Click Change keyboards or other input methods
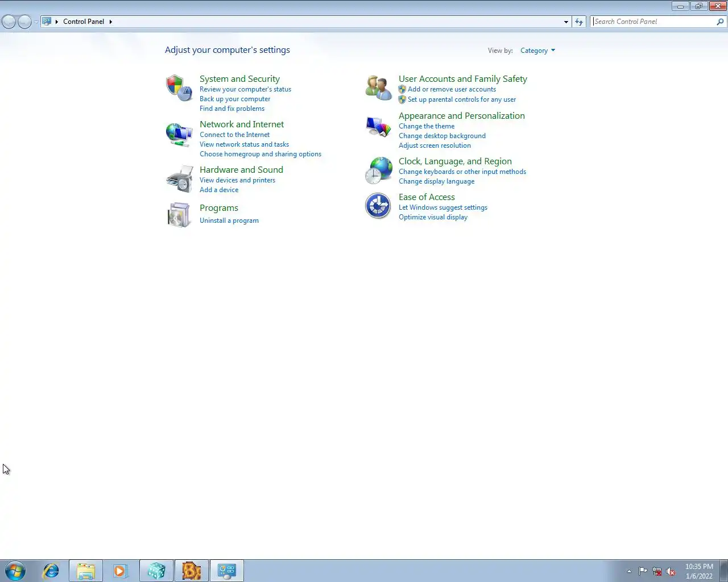Image resolution: width=728 pixels, height=582 pixels. (x=462, y=172)
